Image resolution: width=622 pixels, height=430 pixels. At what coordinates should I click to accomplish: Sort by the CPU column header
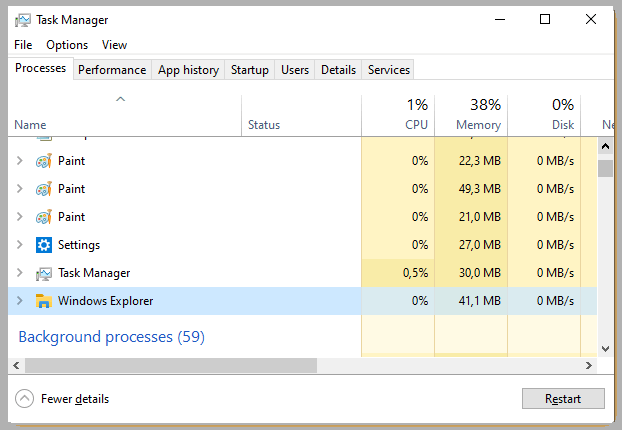(x=398, y=115)
